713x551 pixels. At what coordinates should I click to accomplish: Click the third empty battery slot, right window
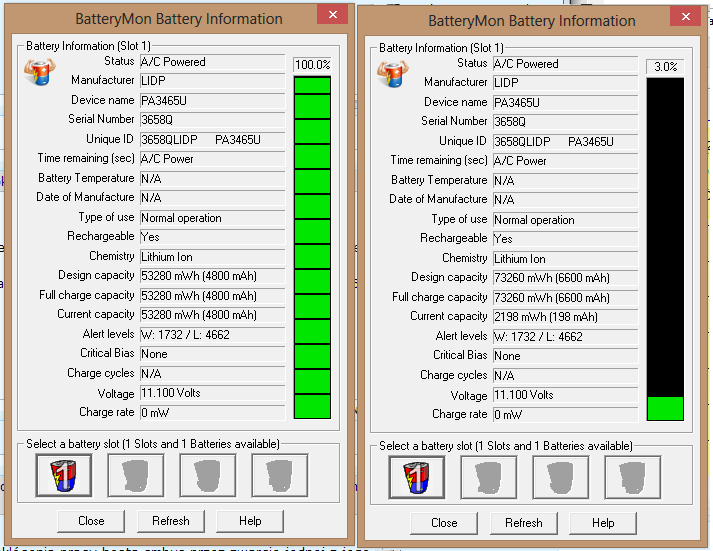(x=560, y=477)
